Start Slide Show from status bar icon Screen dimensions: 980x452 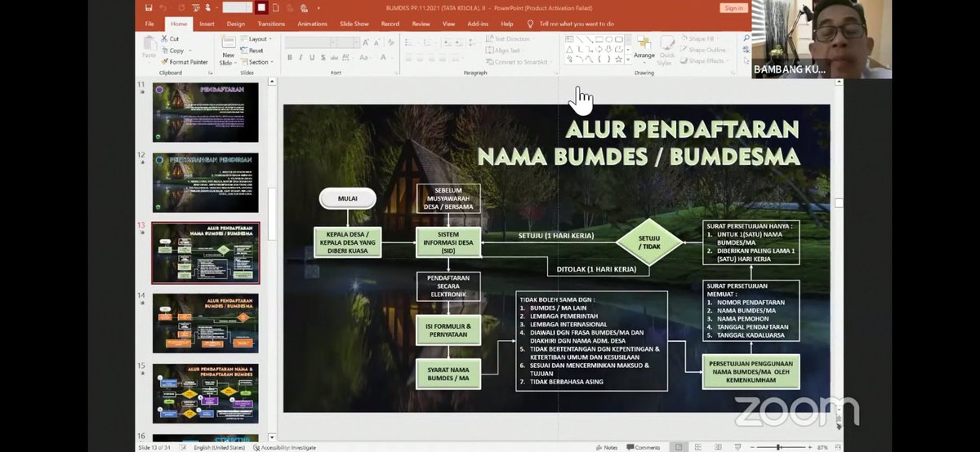[737, 447]
